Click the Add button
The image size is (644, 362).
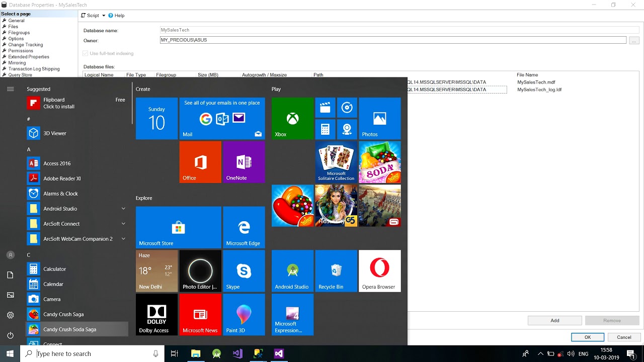pos(555,320)
